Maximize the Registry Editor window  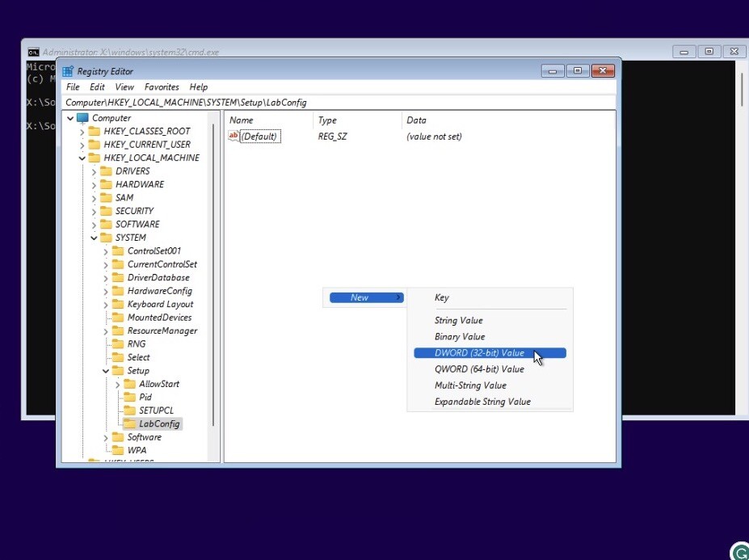578,71
